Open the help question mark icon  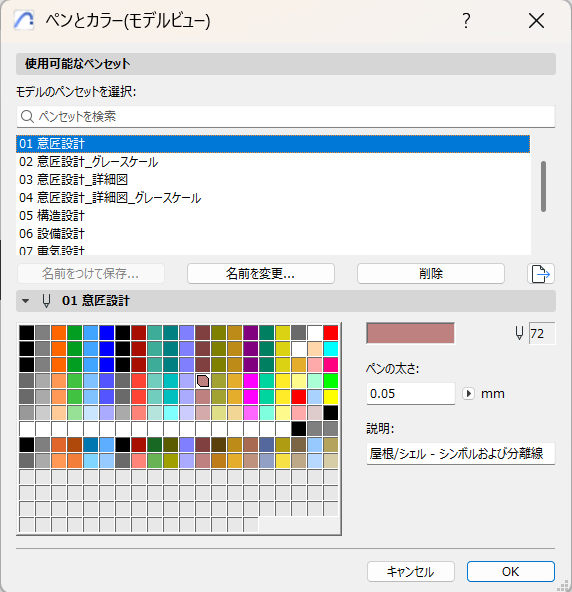[x=466, y=20]
